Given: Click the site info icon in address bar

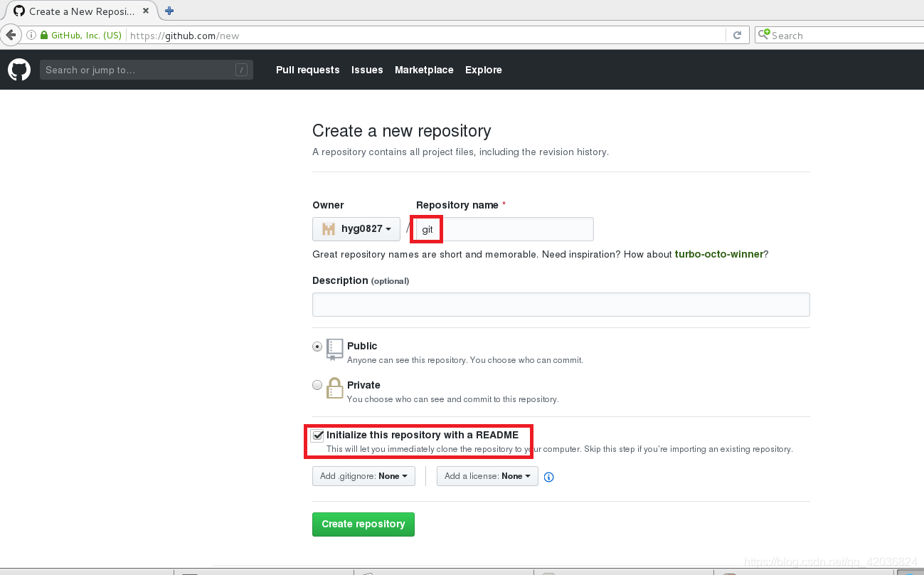Looking at the screenshot, I should click(31, 35).
